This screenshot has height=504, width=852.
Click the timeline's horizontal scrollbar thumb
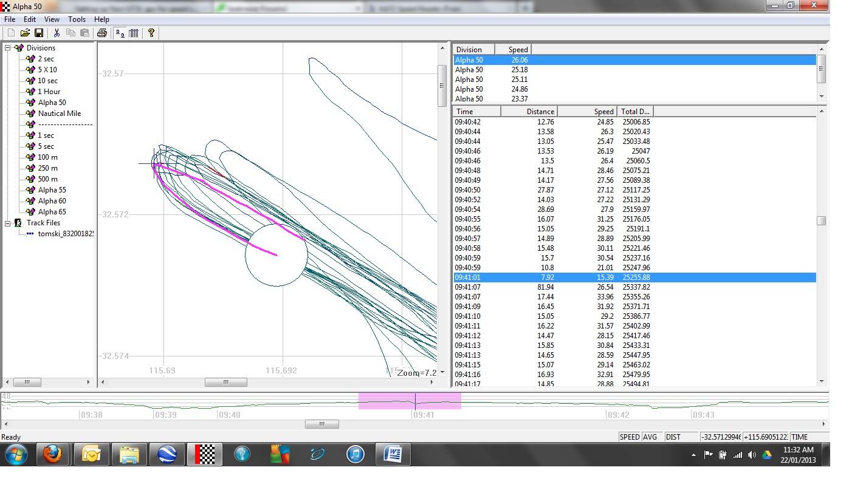coord(321,424)
